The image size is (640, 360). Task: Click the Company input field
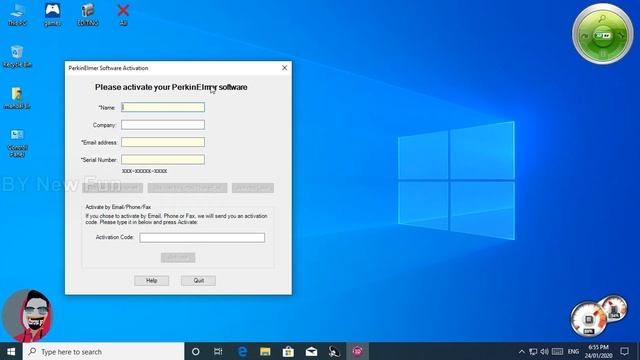pyautogui.click(x=163, y=125)
